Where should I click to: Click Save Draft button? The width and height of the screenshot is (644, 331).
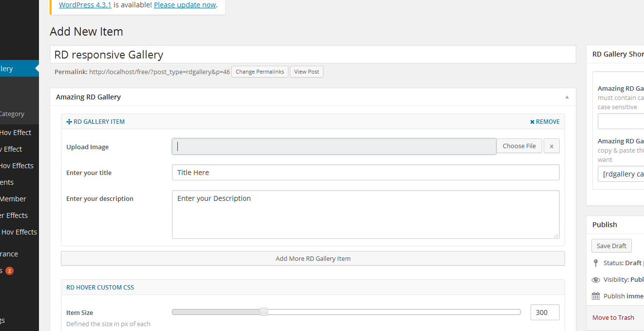click(x=611, y=246)
